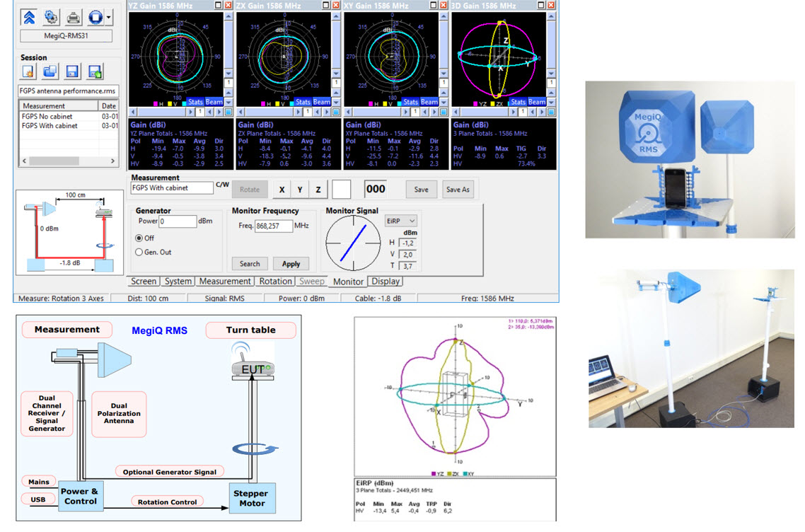This screenshot has height=532, width=805.
Task: Click the session file name field
Action: (69, 91)
